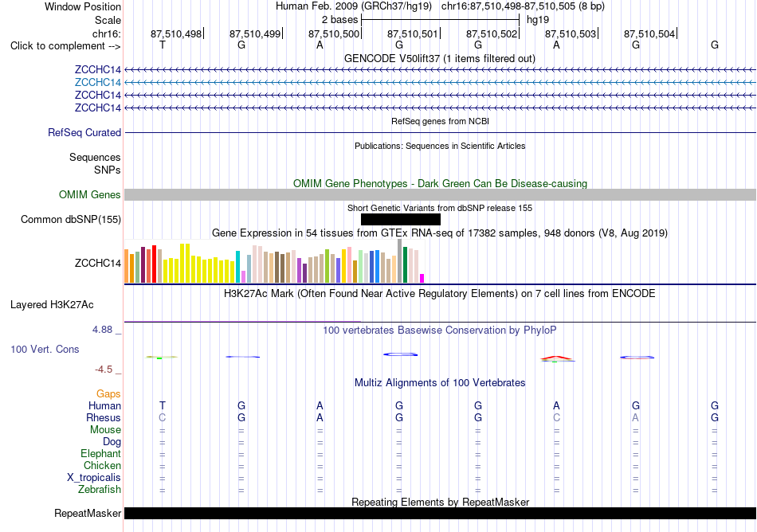Open the ZCCHC14 GTEx expression bar chart
Image resolution: width=757 pixels, height=532 pixels.
(x=274, y=261)
